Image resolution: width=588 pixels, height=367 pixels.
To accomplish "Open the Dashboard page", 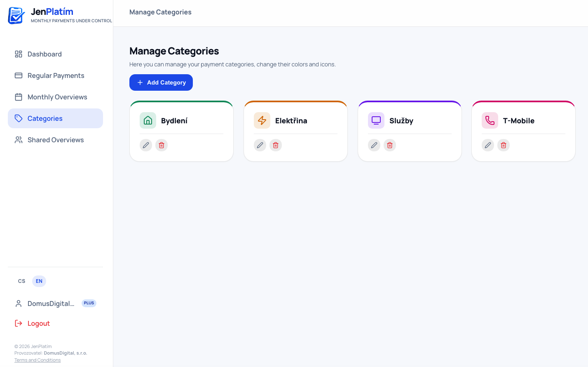I will (x=45, y=54).
